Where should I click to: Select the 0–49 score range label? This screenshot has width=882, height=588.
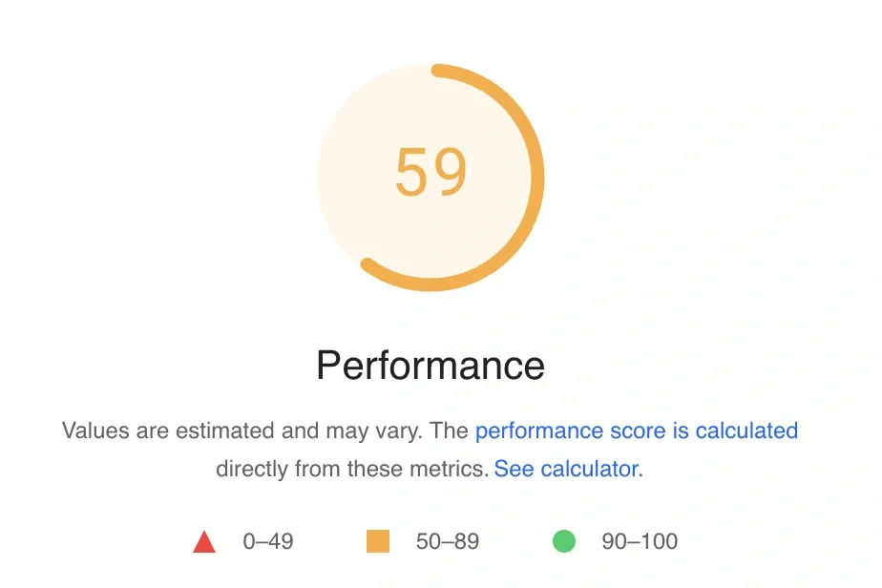point(267,541)
